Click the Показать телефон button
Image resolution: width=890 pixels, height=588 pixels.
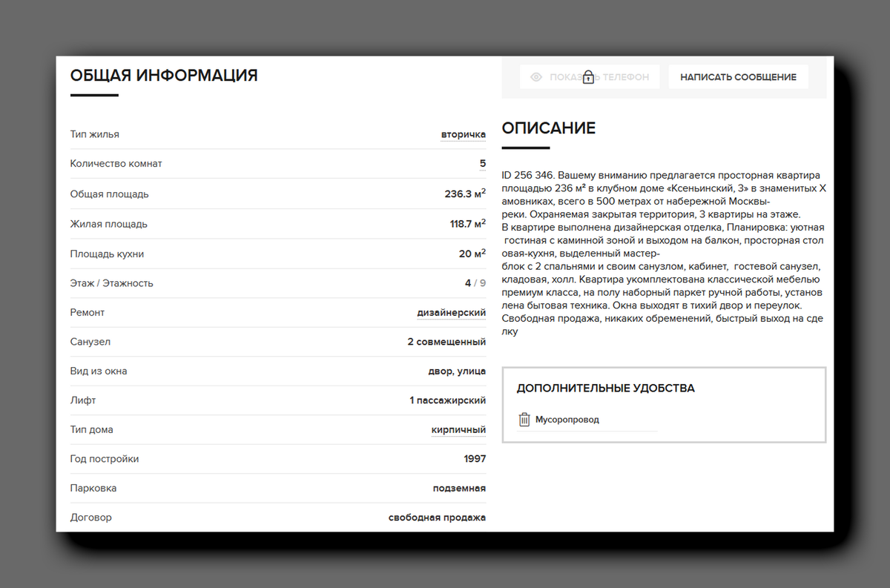(x=590, y=77)
